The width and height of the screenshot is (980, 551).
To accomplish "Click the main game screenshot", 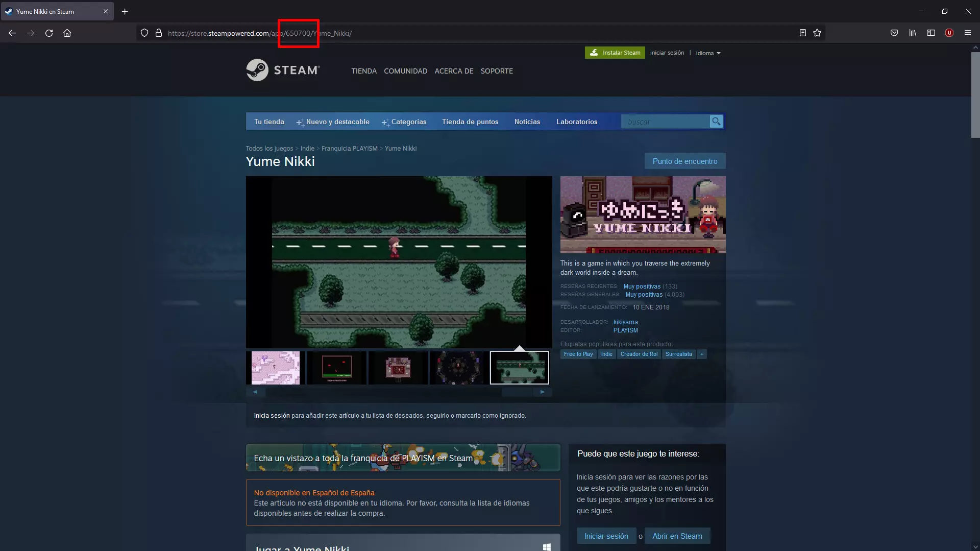I will (399, 262).
